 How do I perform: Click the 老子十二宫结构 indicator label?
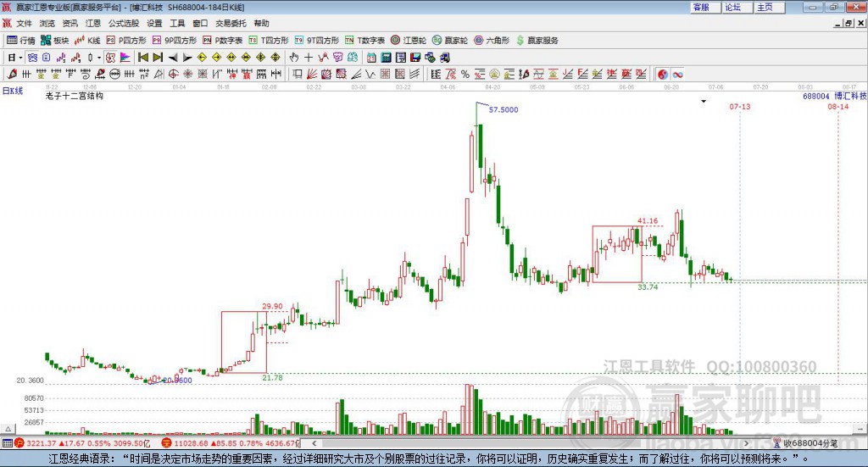[75, 96]
